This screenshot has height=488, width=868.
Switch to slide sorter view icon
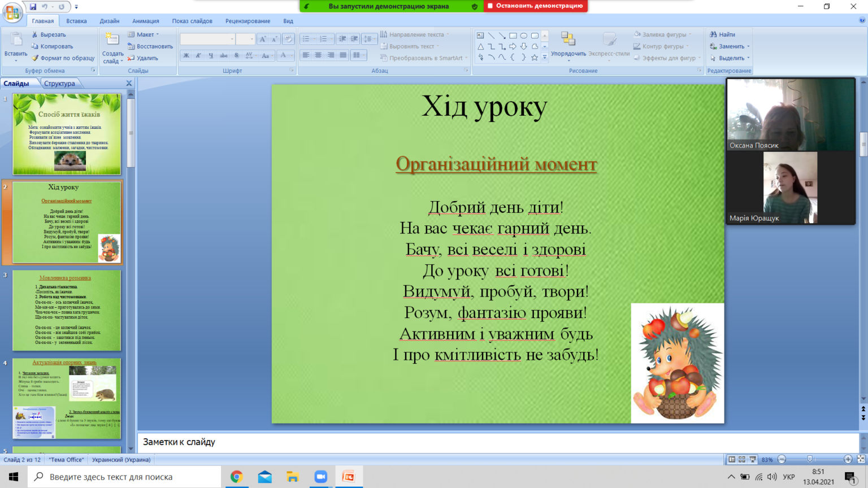[x=742, y=459]
